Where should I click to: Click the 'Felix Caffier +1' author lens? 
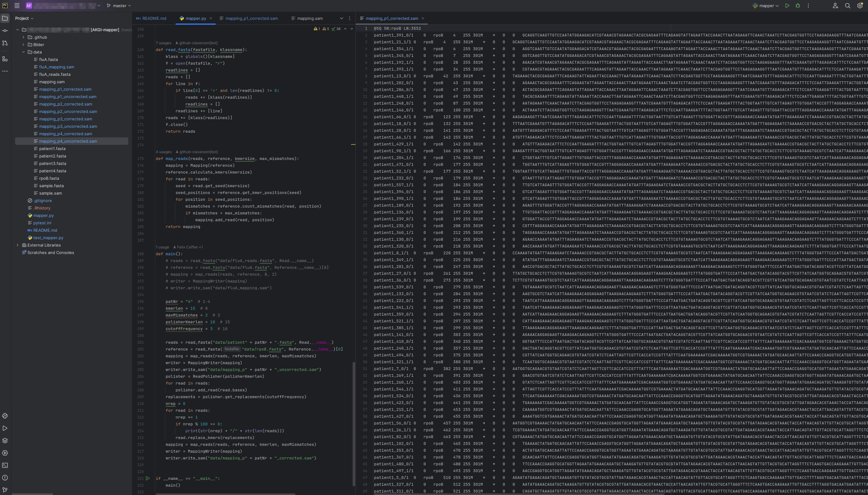pyautogui.click(x=188, y=247)
